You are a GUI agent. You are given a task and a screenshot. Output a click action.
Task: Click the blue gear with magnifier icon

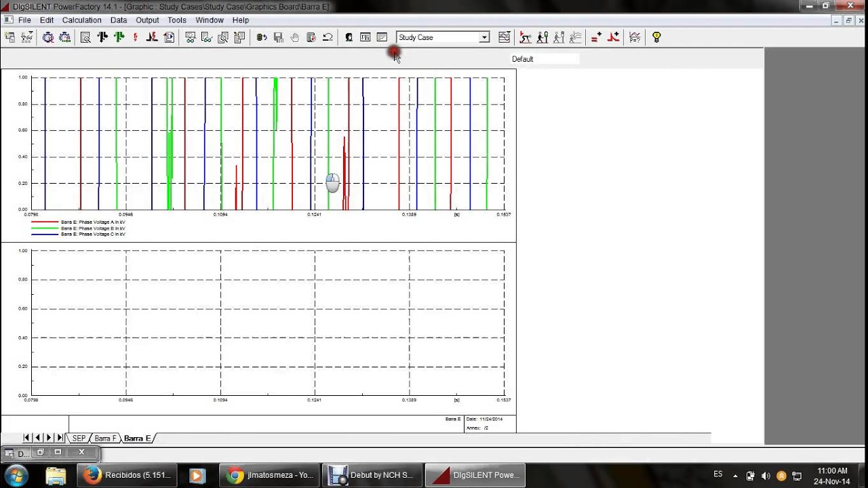pyautogui.click(x=48, y=37)
